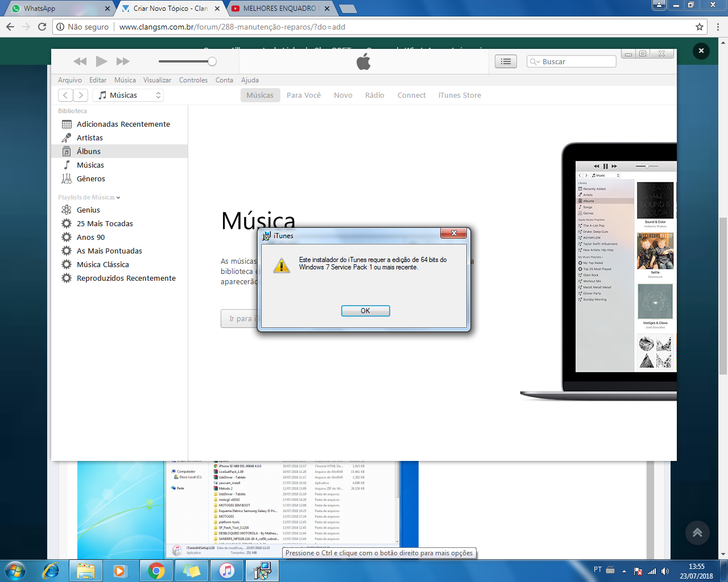
Task: Click the browser back arrow
Action: tap(10, 27)
